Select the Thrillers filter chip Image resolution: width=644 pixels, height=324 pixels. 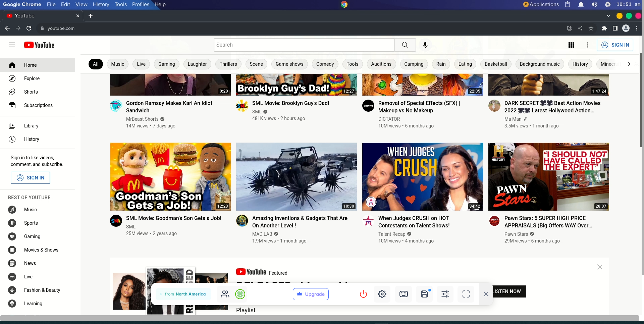pos(228,64)
